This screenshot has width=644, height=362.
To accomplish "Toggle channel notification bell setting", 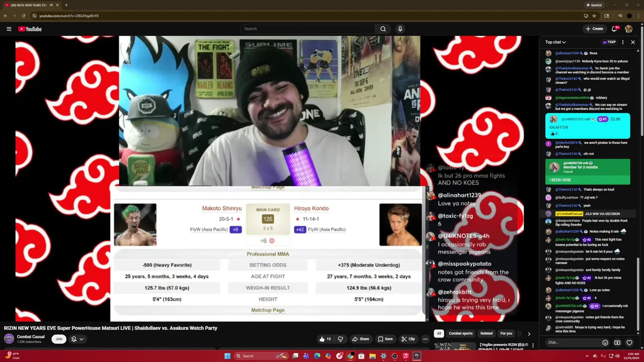I will [x=76, y=339].
